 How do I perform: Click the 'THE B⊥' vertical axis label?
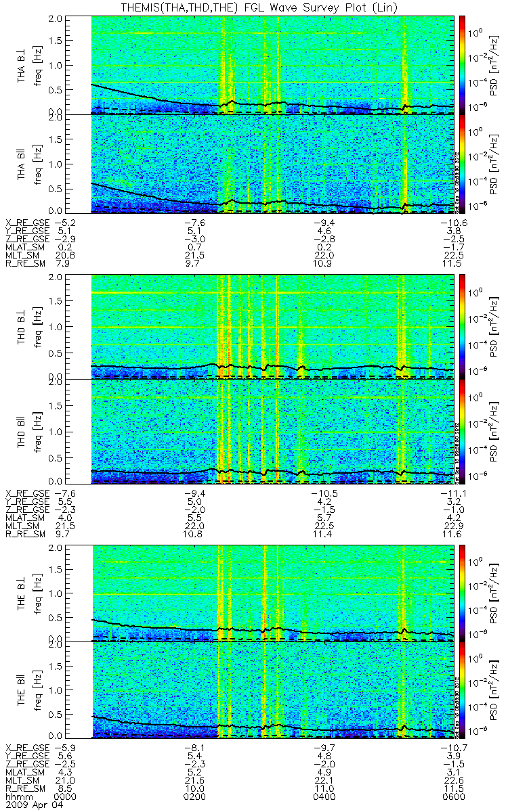pyautogui.click(x=22, y=593)
